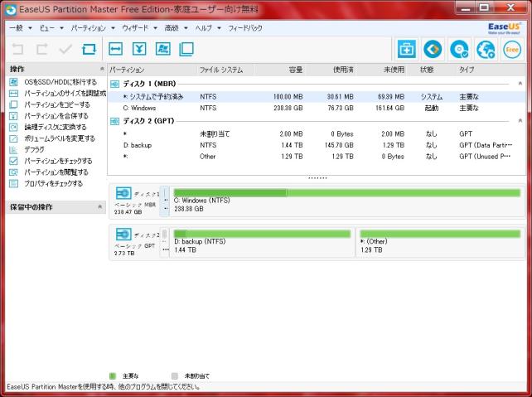Select the 未割り当て 2.00 MB row
The width and height of the screenshot is (532, 397).
point(317,134)
